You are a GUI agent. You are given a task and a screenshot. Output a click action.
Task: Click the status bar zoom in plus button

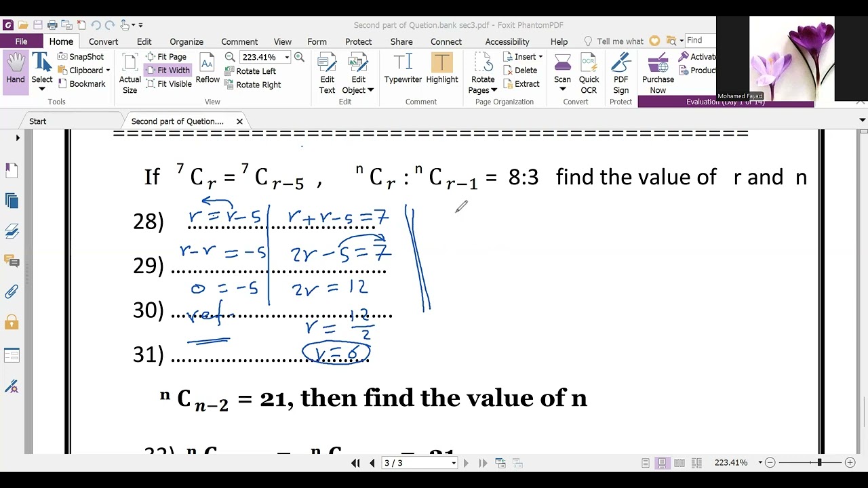pyautogui.click(x=850, y=463)
